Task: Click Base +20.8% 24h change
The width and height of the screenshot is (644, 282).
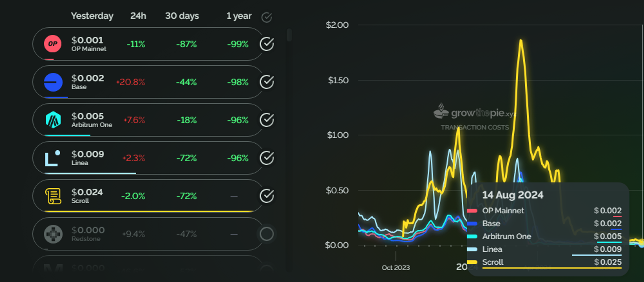Action: [131, 82]
